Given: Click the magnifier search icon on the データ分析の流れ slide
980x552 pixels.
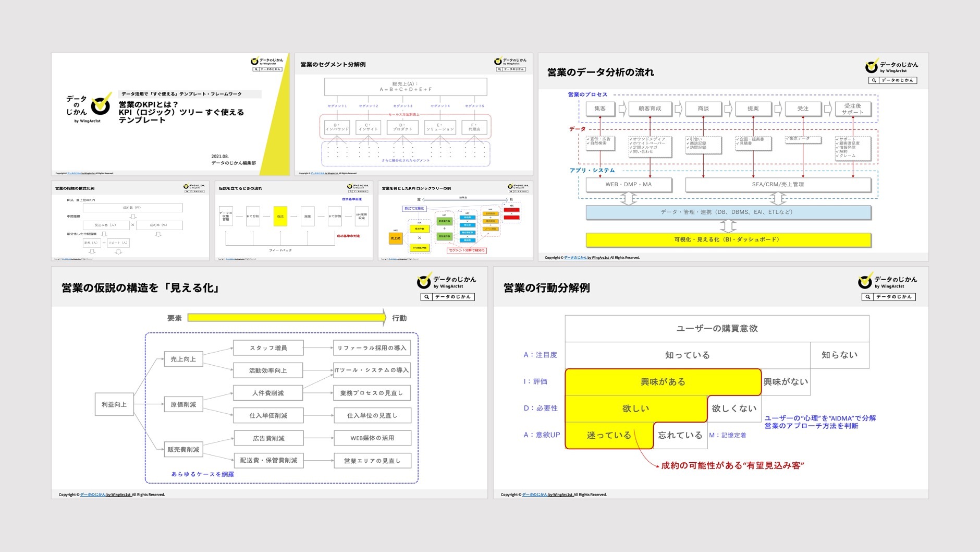Looking at the screenshot, I should [x=874, y=80].
